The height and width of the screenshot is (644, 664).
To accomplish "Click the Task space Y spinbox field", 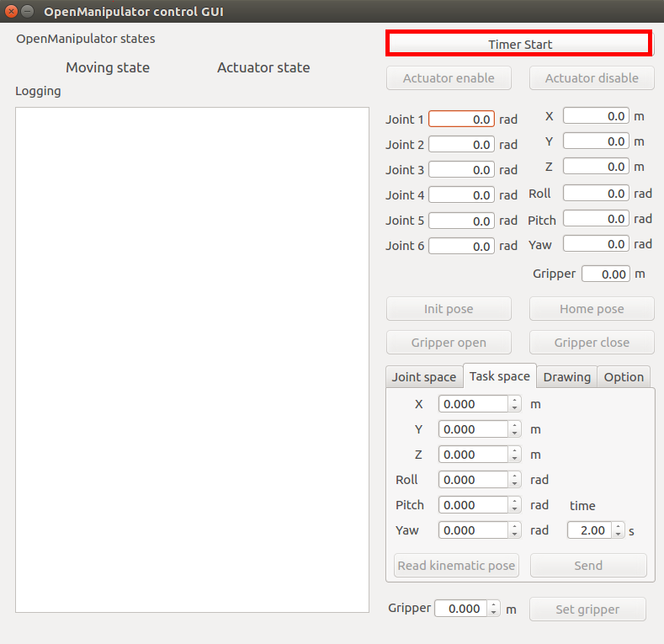I will [473, 429].
